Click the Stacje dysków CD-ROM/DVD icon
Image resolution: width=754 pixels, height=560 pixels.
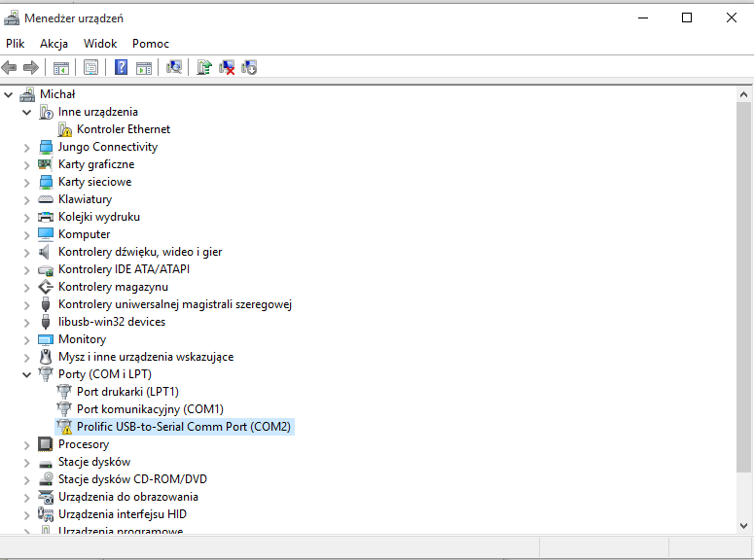click(x=46, y=478)
